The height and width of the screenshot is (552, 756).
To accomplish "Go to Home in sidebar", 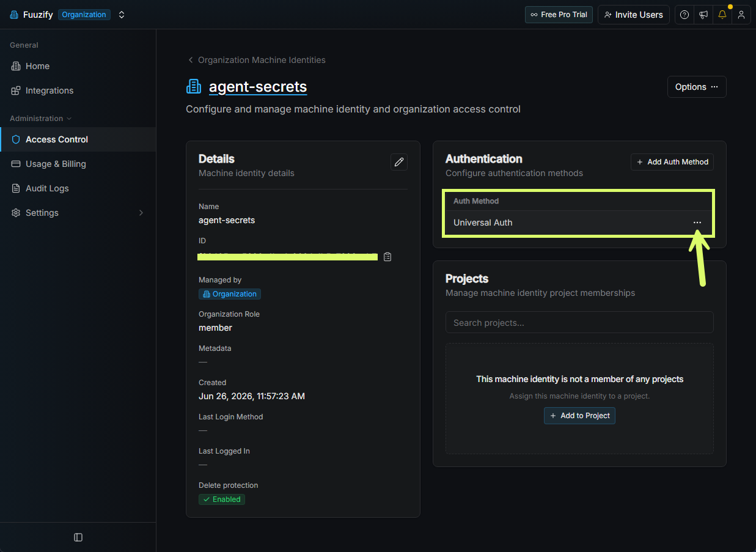I will click(x=78, y=66).
